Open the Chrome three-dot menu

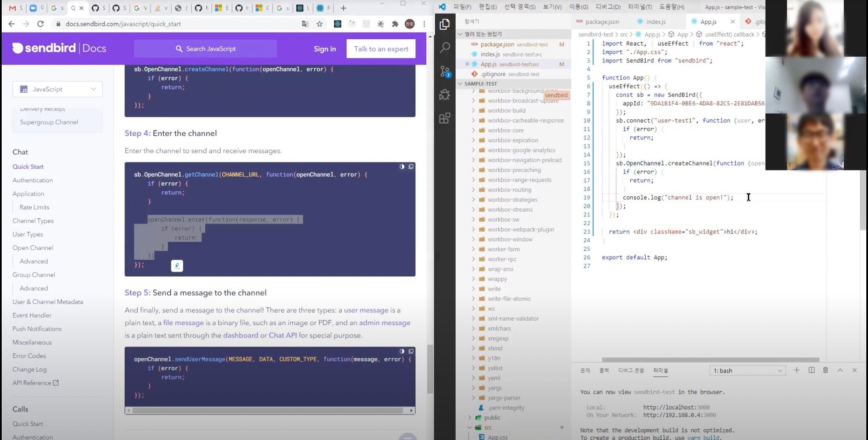(x=424, y=24)
